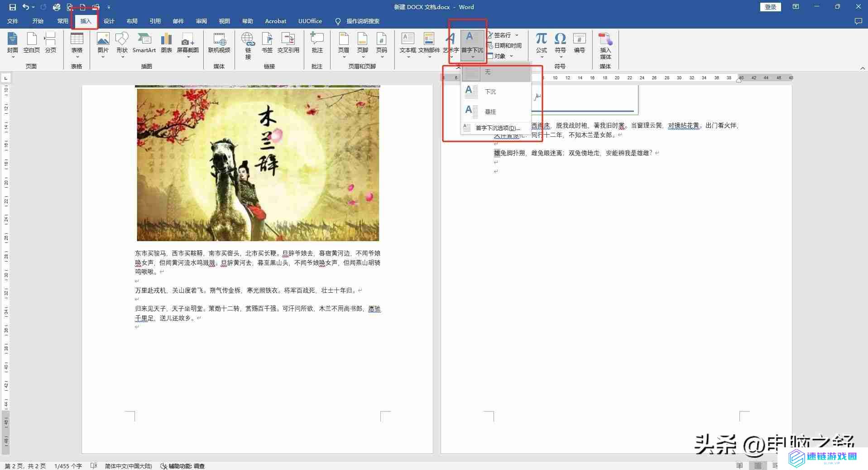Image resolution: width=868 pixels, height=470 pixels.
Task: Click the drop cap (首字下沉) button
Action: (472, 45)
